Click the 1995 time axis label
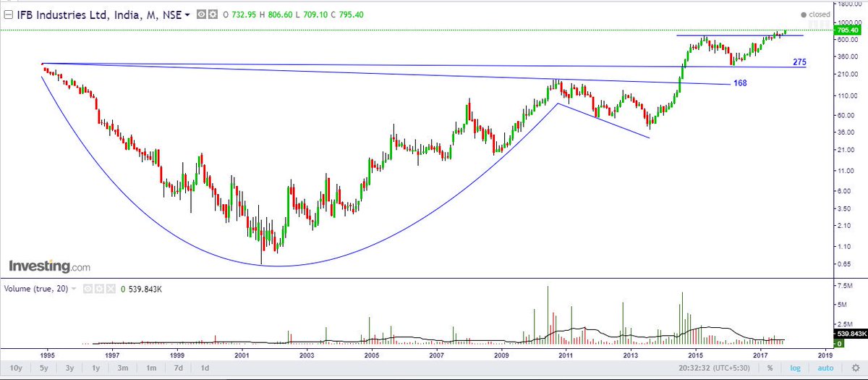Screen dimensions: 868x380 coord(48,355)
